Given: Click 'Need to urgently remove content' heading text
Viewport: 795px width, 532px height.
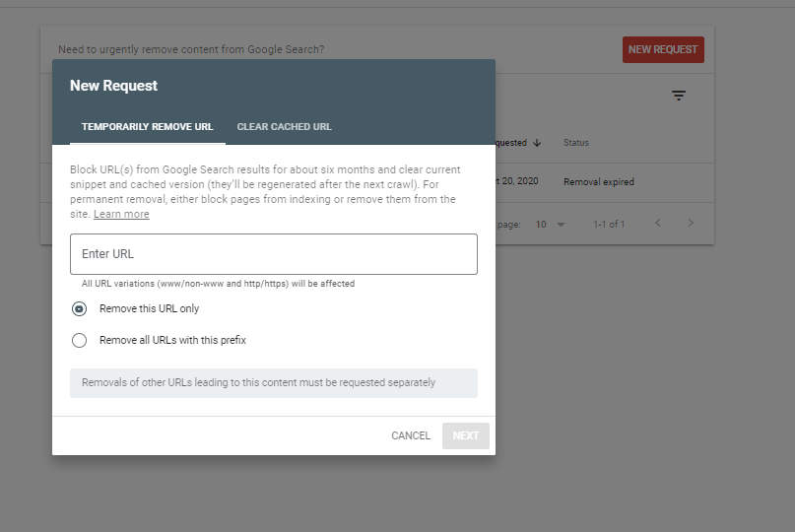Looking at the screenshot, I should coord(191,49).
